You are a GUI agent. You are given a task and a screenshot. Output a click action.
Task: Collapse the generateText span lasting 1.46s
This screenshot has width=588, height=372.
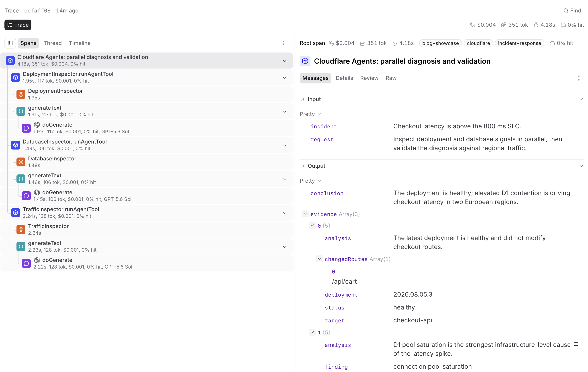click(284, 179)
